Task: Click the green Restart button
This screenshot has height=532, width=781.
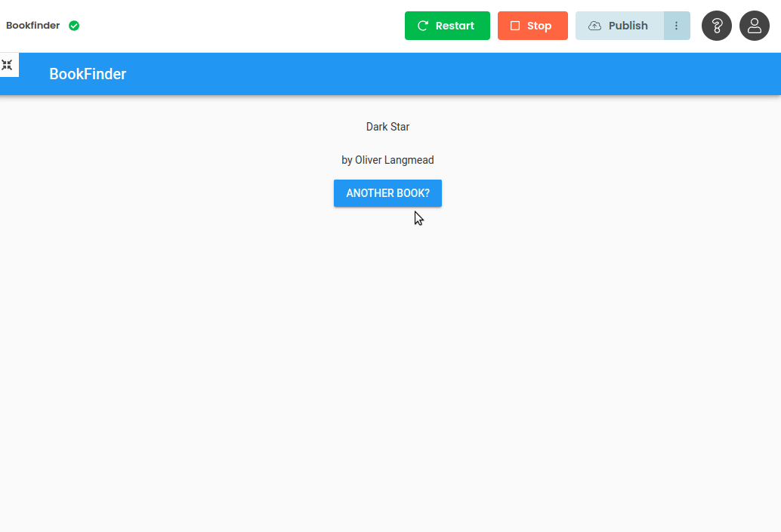Action: (447, 26)
